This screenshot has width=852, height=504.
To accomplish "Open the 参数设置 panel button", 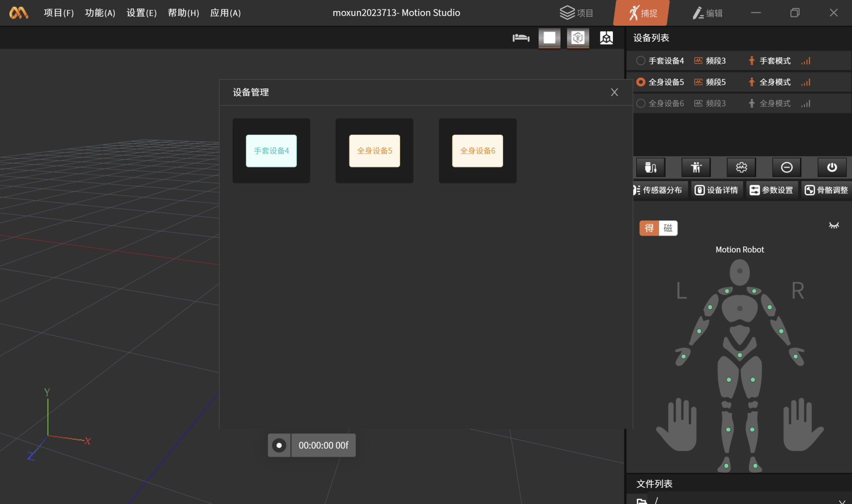I will point(771,190).
